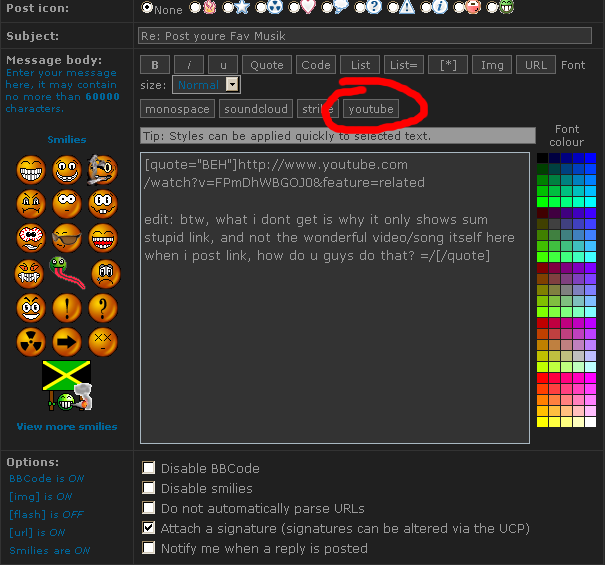Image resolution: width=605 pixels, height=565 pixels.
Task: Insert the exclamation mark smiley
Action: pos(66,307)
